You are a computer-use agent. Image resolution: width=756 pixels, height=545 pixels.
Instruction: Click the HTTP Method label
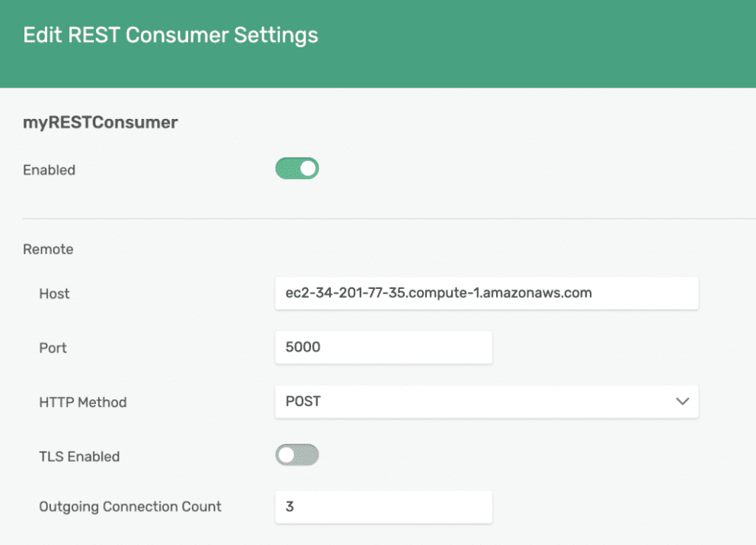point(82,402)
